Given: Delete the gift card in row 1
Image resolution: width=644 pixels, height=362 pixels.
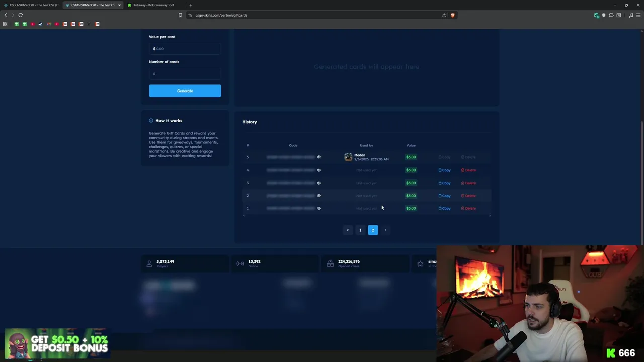Looking at the screenshot, I should click(x=468, y=208).
